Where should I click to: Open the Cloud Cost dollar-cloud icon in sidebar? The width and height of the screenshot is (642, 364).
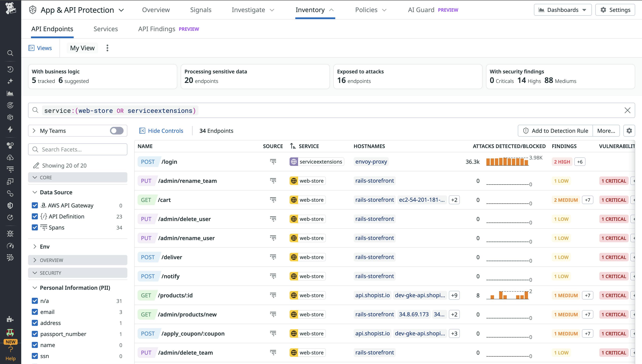point(10,157)
